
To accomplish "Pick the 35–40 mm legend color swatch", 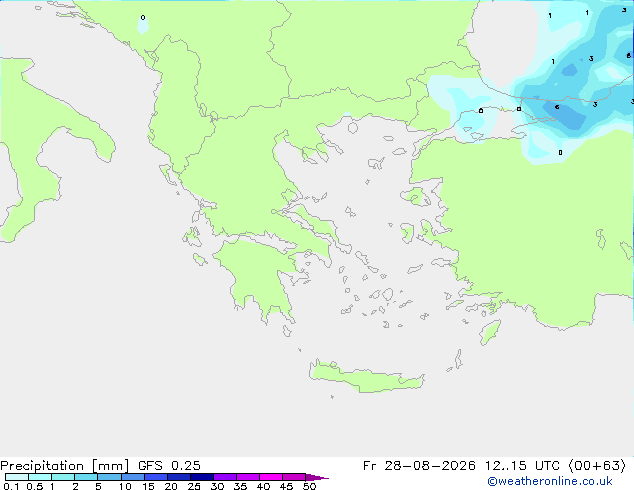I will click(x=248, y=477).
